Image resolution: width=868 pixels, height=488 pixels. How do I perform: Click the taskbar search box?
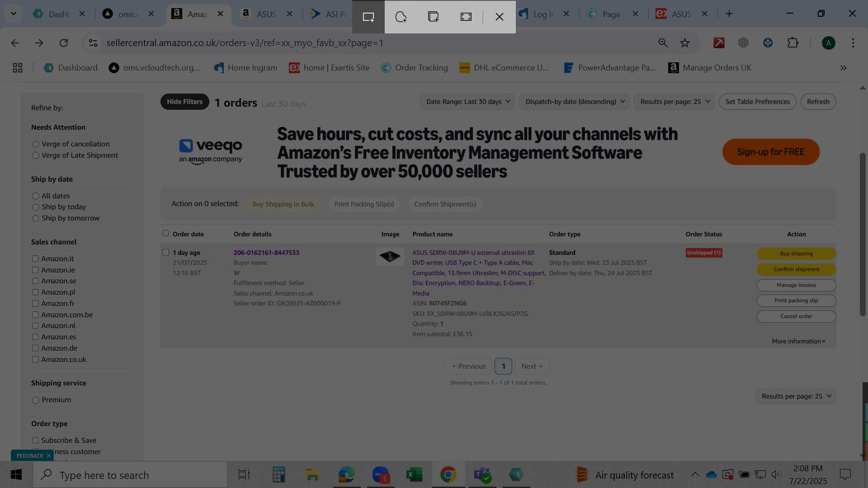[x=131, y=475]
